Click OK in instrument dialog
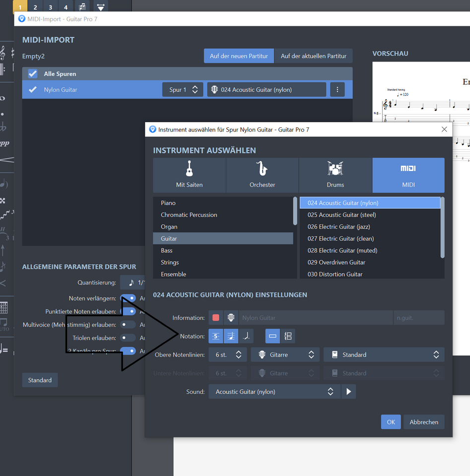 (x=391, y=422)
